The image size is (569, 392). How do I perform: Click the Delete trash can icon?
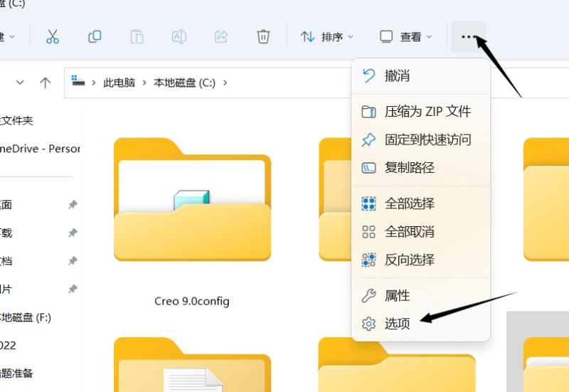[263, 37]
